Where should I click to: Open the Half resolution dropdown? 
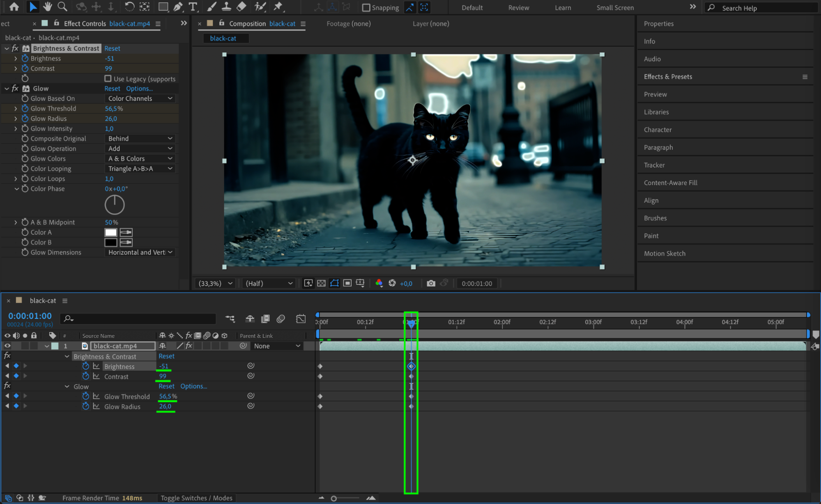click(x=269, y=283)
